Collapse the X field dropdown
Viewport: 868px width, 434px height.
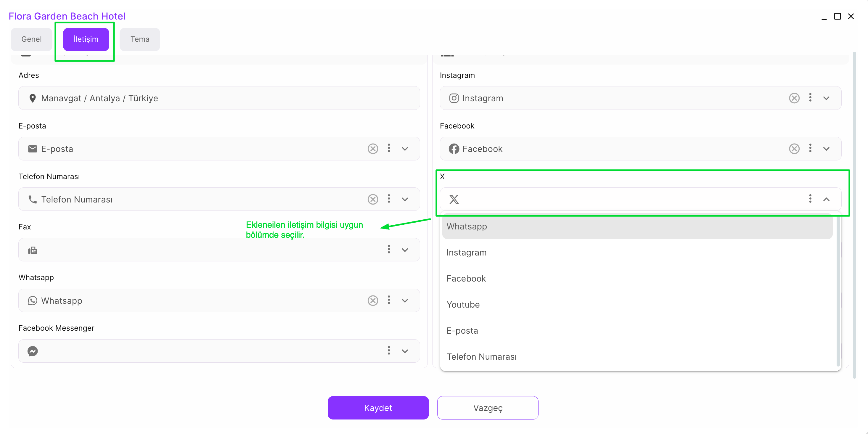pos(826,200)
